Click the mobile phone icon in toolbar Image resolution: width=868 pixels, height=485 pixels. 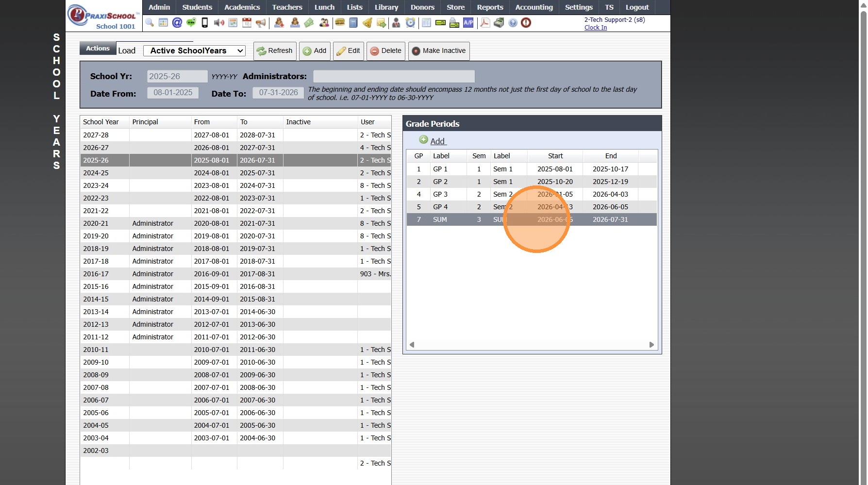coord(205,23)
